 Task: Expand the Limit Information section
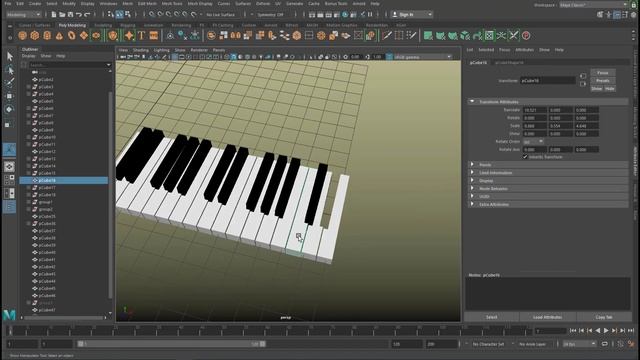coord(548,173)
